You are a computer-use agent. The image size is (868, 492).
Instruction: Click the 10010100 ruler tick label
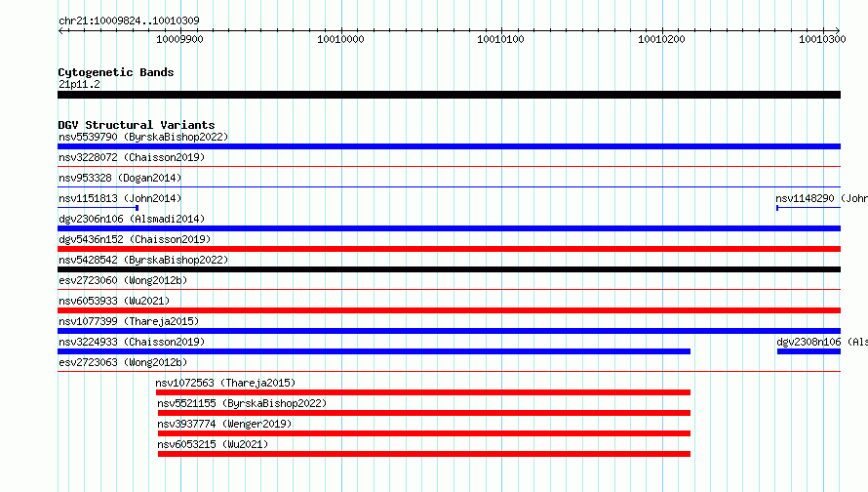click(x=500, y=39)
